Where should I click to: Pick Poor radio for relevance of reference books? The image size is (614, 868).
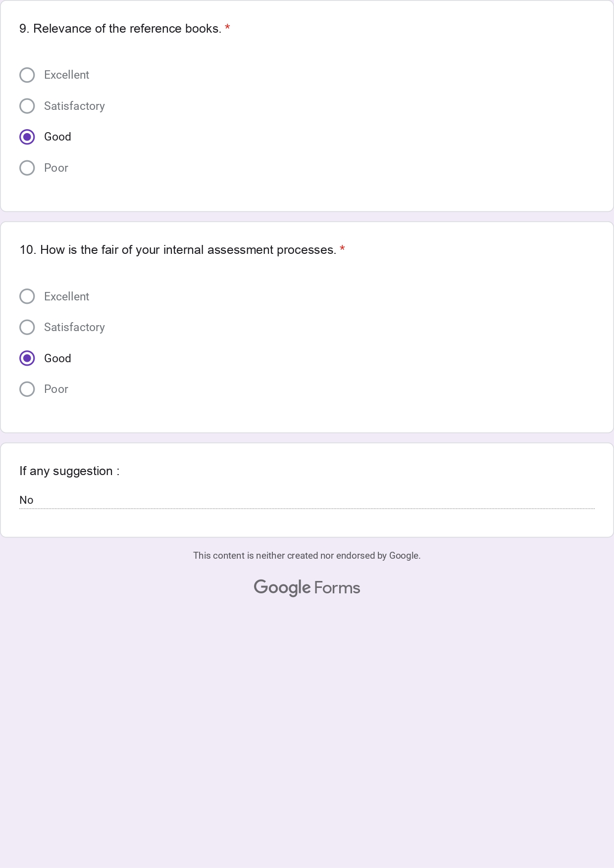27,168
